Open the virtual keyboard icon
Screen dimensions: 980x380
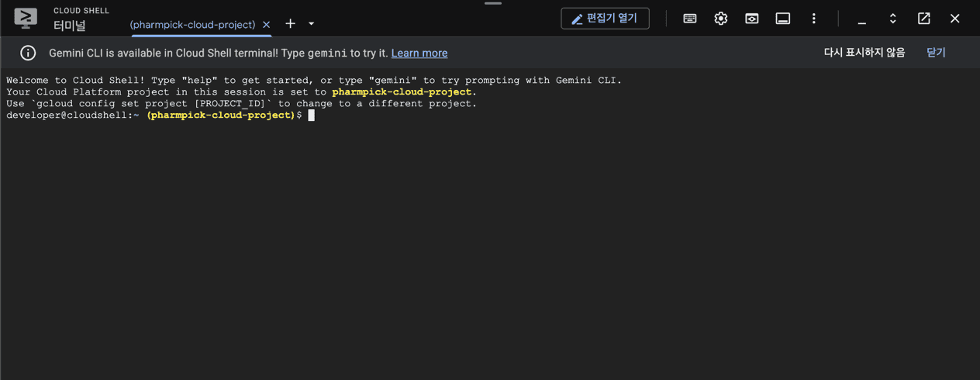[690, 19]
